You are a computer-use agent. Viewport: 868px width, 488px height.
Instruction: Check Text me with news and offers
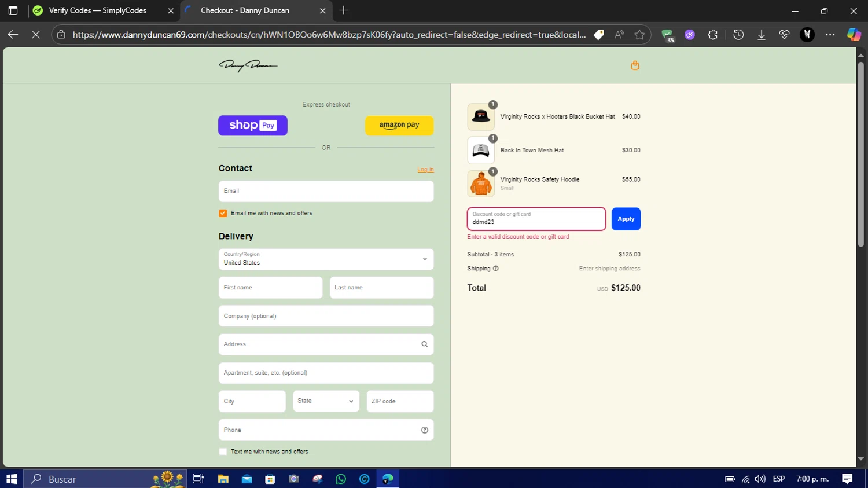click(223, 452)
